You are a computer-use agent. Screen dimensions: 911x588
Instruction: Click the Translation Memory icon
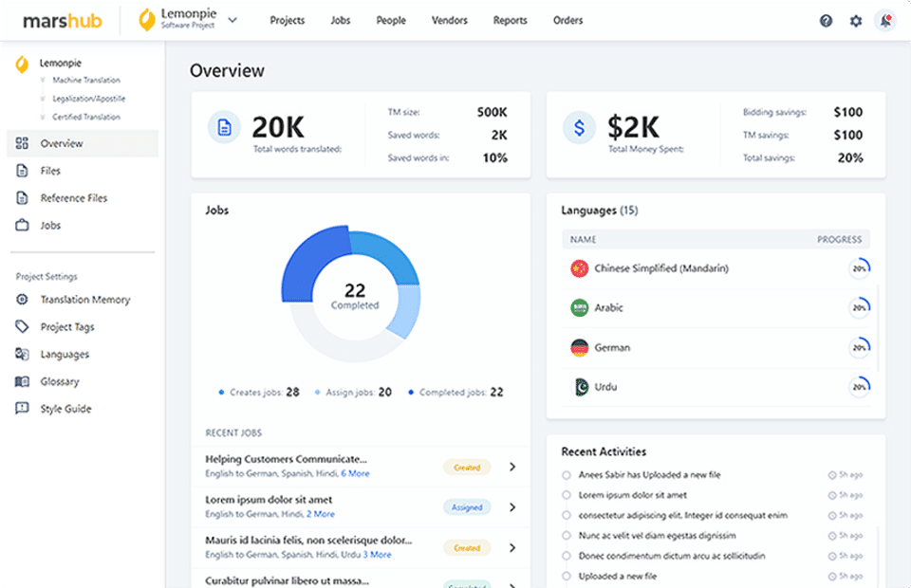(x=22, y=300)
